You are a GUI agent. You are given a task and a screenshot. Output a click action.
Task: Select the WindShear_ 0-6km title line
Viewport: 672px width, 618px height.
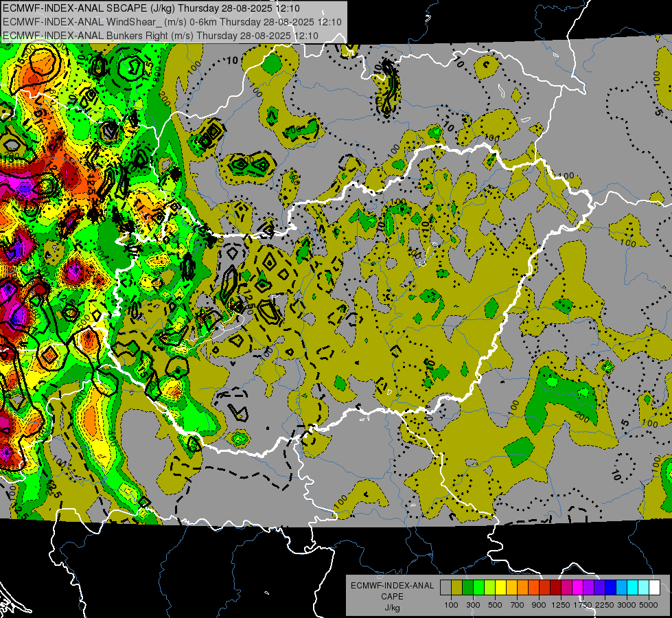[x=172, y=22]
